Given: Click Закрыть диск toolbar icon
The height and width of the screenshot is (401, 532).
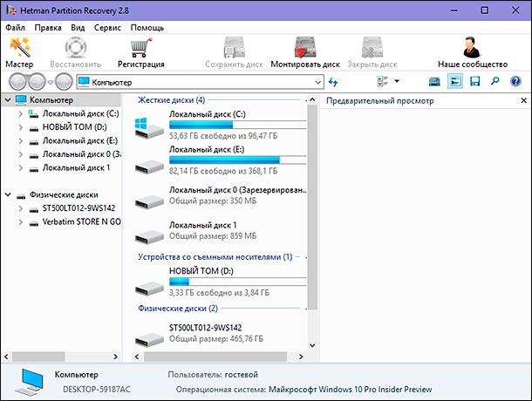Looking at the screenshot, I should 372,47.
